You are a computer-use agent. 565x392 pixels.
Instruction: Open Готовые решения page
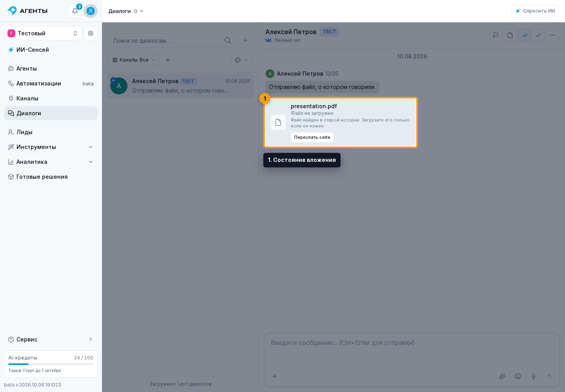(x=51, y=177)
